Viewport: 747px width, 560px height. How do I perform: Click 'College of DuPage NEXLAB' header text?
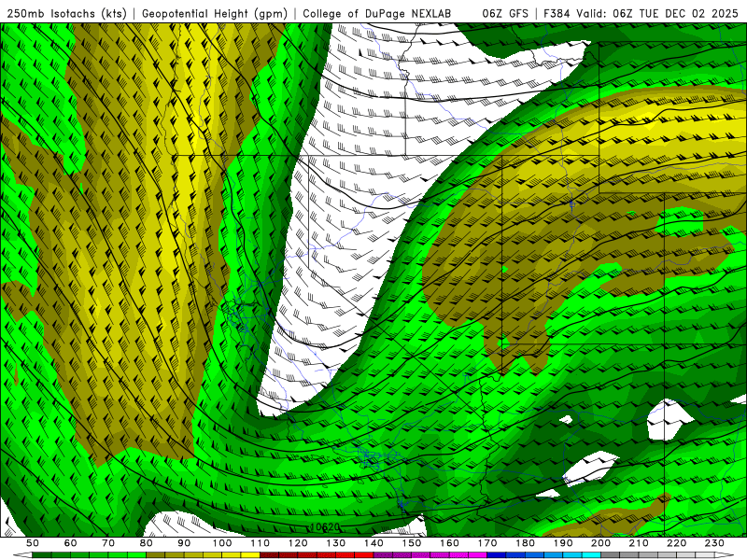coord(377,13)
